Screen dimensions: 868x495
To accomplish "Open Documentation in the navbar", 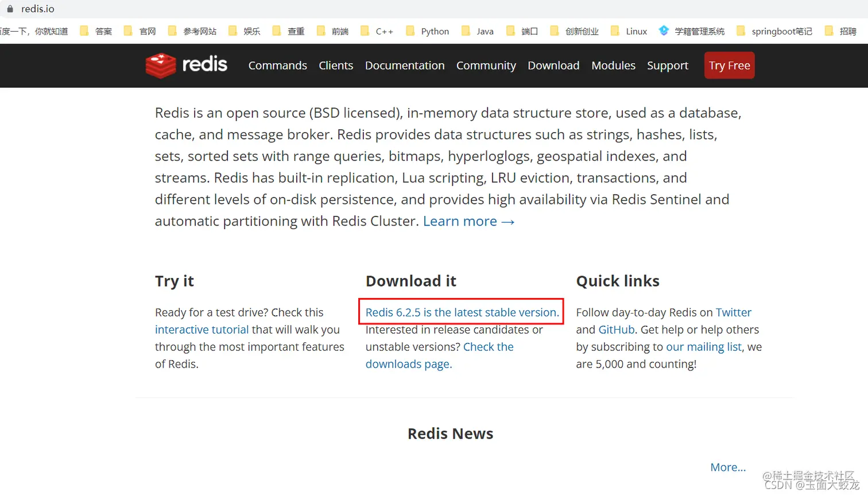I will [x=405, y=65].
